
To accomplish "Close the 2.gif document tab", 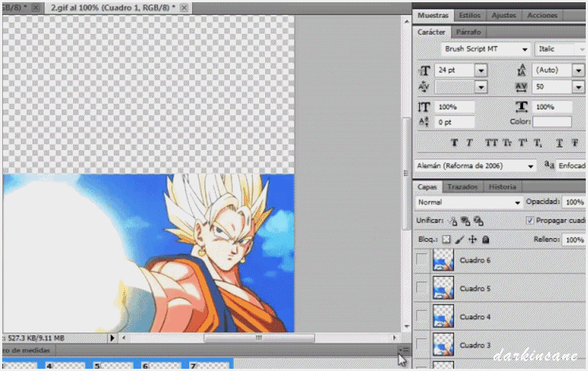I will (184, 7).
